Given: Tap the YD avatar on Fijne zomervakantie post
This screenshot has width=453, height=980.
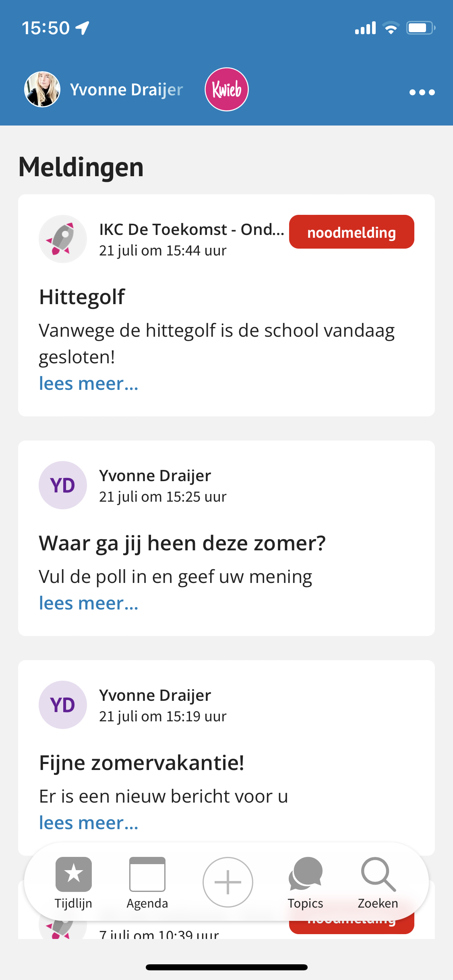Looking at the screenshot, I should 63,705.
